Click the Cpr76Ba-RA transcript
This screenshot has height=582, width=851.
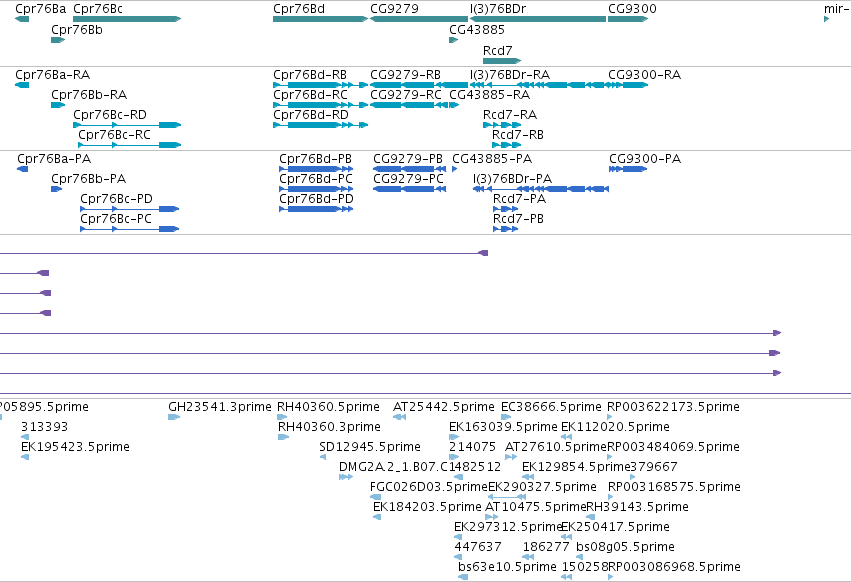(22, 85)
